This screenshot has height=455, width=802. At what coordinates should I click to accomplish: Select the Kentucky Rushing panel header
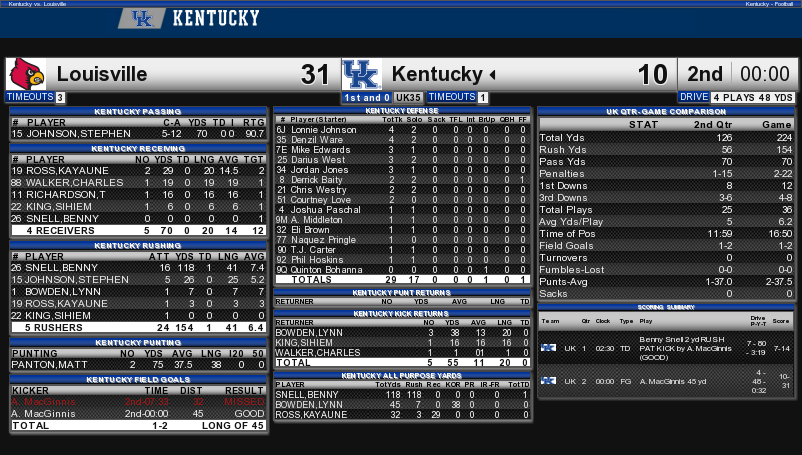tap(138, 245)
